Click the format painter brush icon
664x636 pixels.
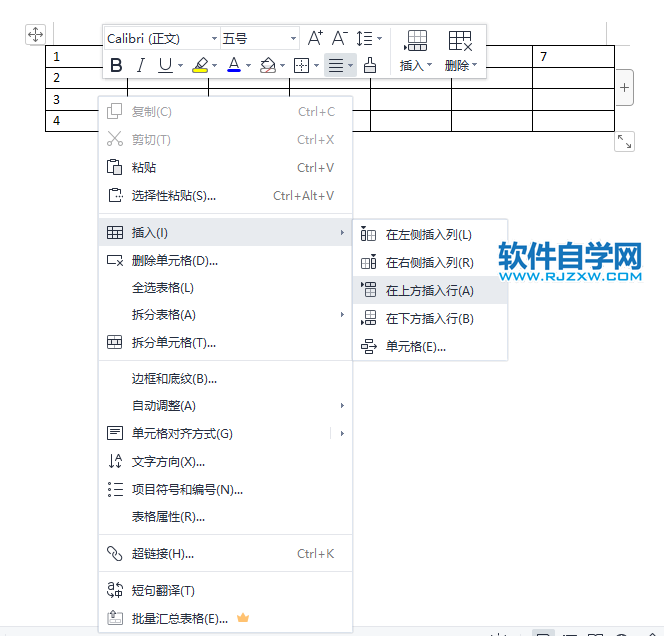click(x=370, y=65)
